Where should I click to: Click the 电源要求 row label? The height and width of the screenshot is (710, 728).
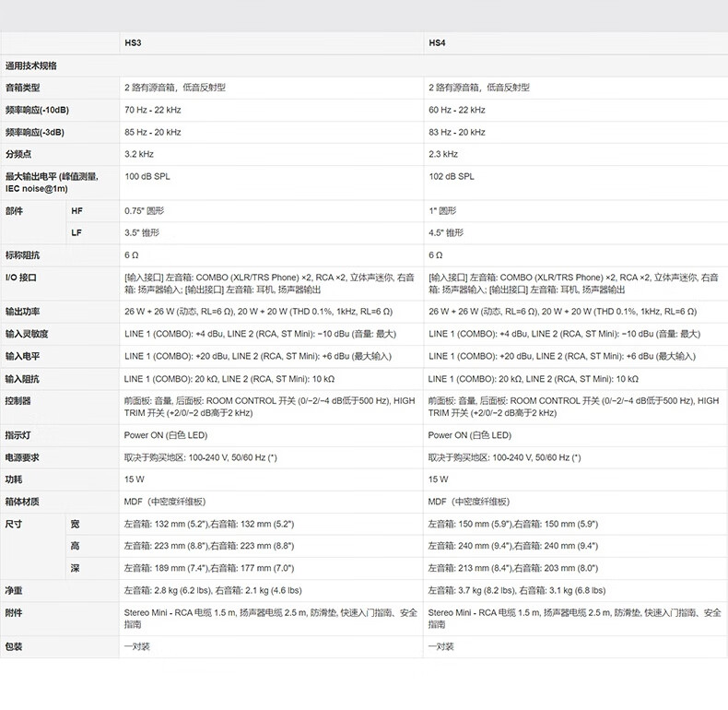tap(22, 457)
